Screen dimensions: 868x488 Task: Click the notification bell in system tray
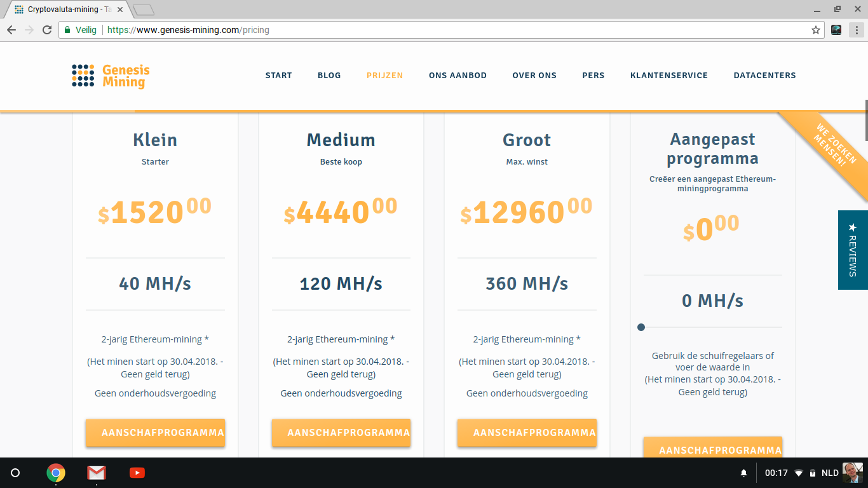pyautogui.click(x=743, y=473)
